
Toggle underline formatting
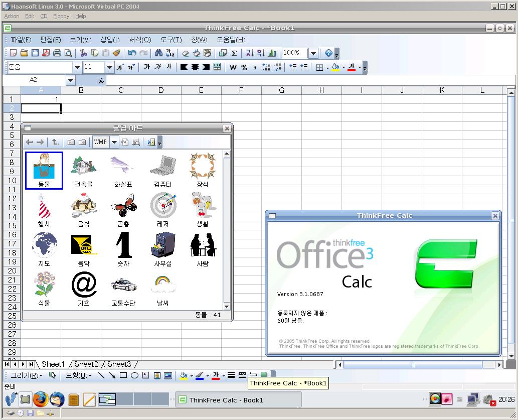tap(169, 67)
